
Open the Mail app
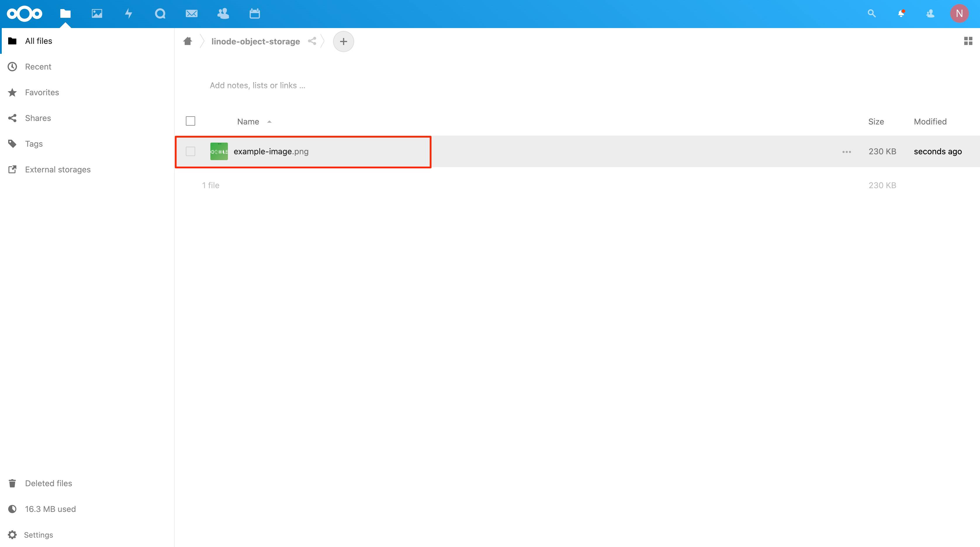tap(192, 13)
